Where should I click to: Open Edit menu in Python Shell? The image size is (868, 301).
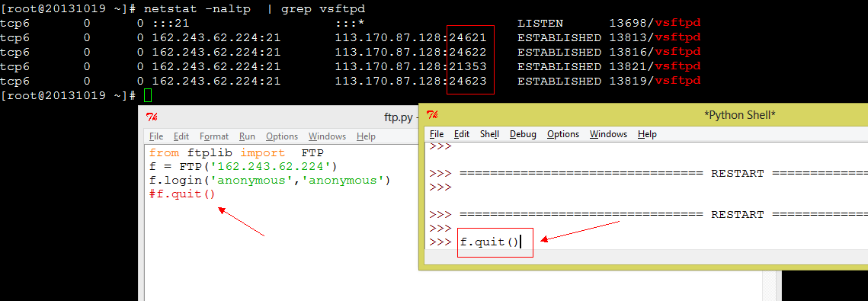(x=462, y=134)
